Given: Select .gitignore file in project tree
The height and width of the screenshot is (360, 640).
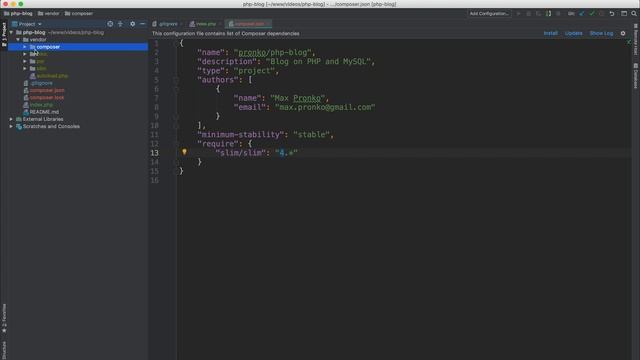Looking at the screenshot, I should [41, 83].
